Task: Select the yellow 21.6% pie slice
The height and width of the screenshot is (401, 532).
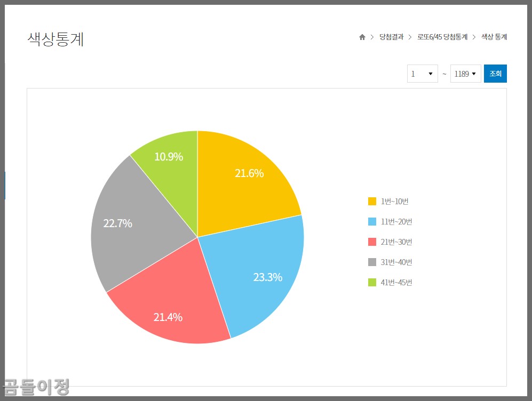Action: (249, 173)
